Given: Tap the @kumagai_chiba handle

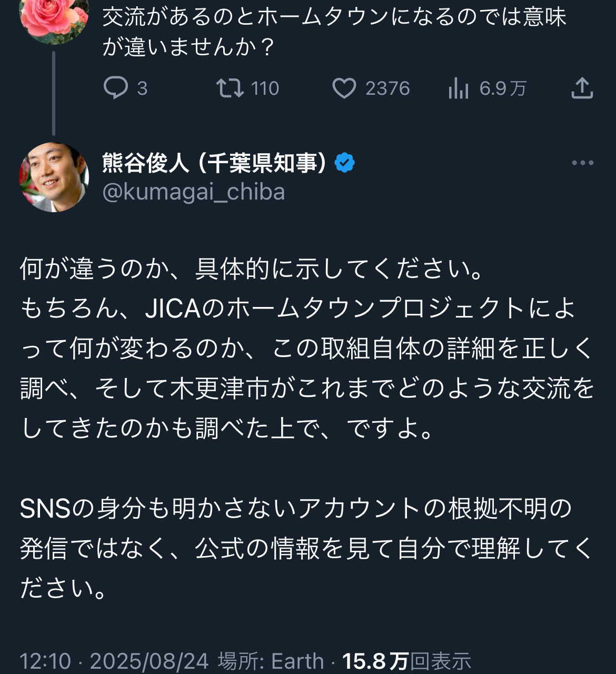Looking at the screenshot, I should click(194, 192).
